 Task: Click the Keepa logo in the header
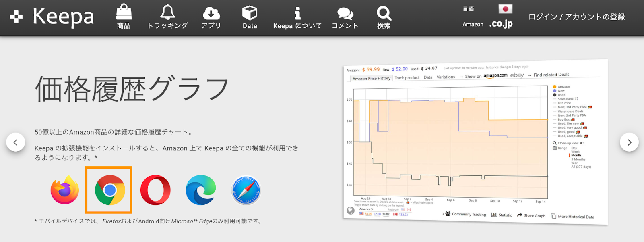tap(52, 17)
